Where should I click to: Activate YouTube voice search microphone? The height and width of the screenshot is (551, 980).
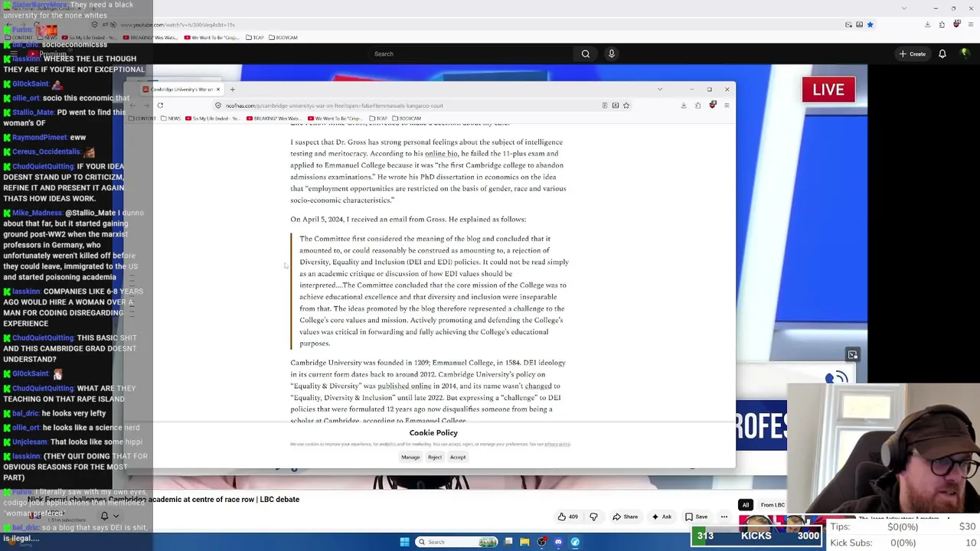pyautogui.click(x=611, y=54)
